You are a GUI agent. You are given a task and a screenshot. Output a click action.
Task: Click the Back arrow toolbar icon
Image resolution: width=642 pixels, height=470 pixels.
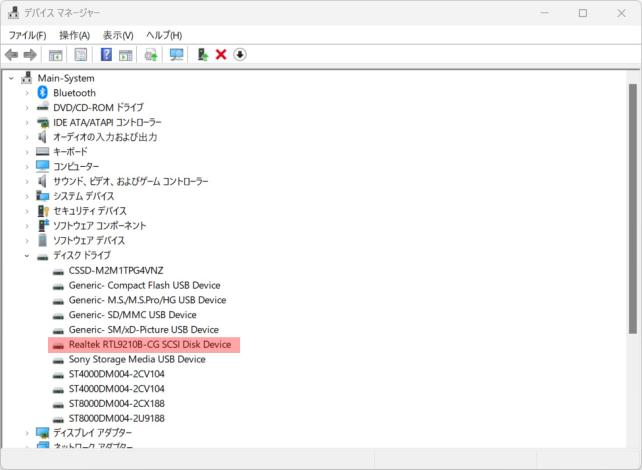pos(11,54)
